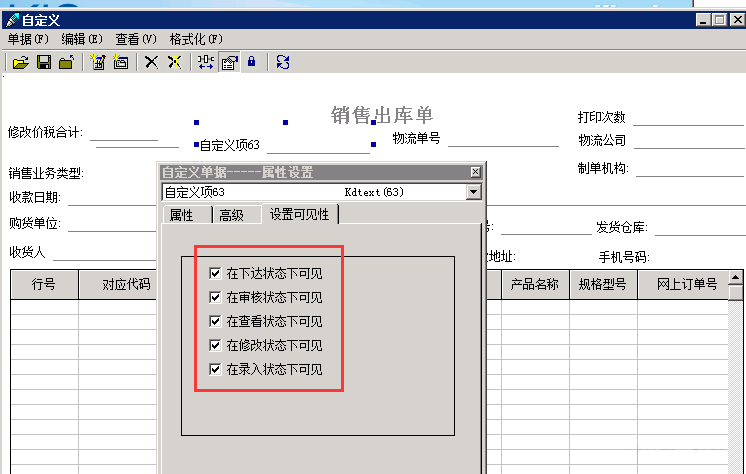
Task: Close the 属性设置 dialog
Action: pos(475,172)
